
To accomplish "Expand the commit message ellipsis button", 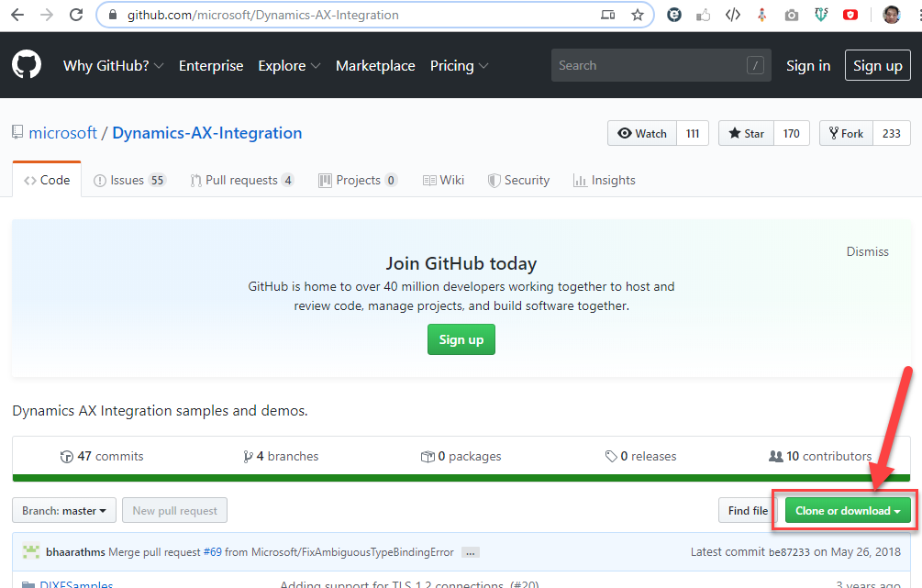I will tap(470, 553).
